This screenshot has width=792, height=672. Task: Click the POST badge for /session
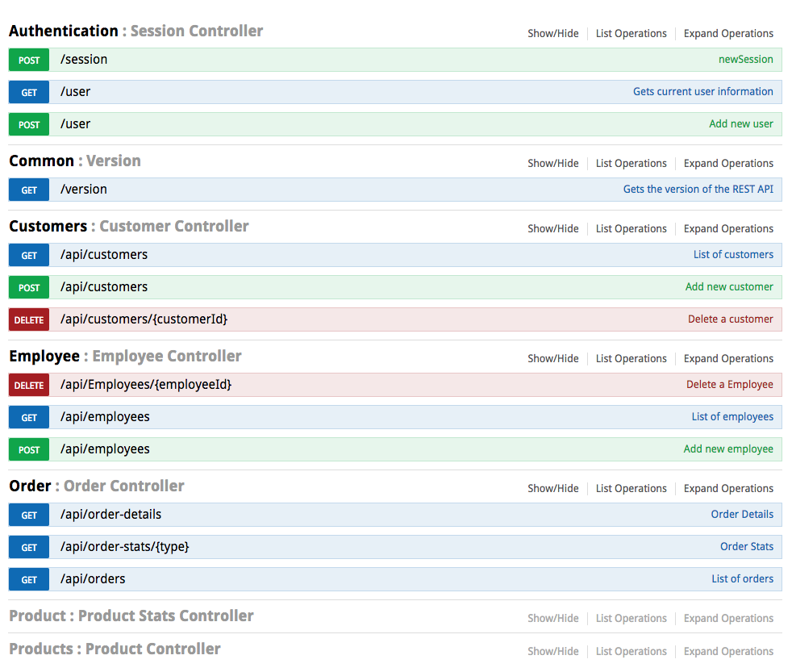click(x=29, y=60)
